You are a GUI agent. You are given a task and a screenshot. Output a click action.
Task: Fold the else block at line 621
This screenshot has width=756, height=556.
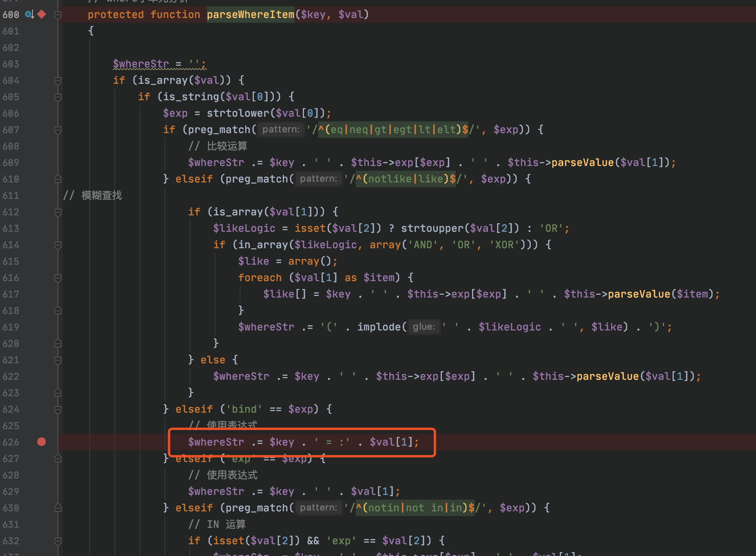pyautogui.click(x=58, y=360)
